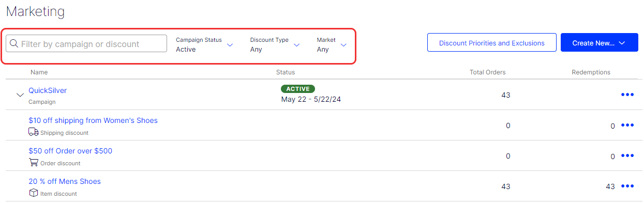Click the date range May 22 - 5/22/24

tap(311, 99)
